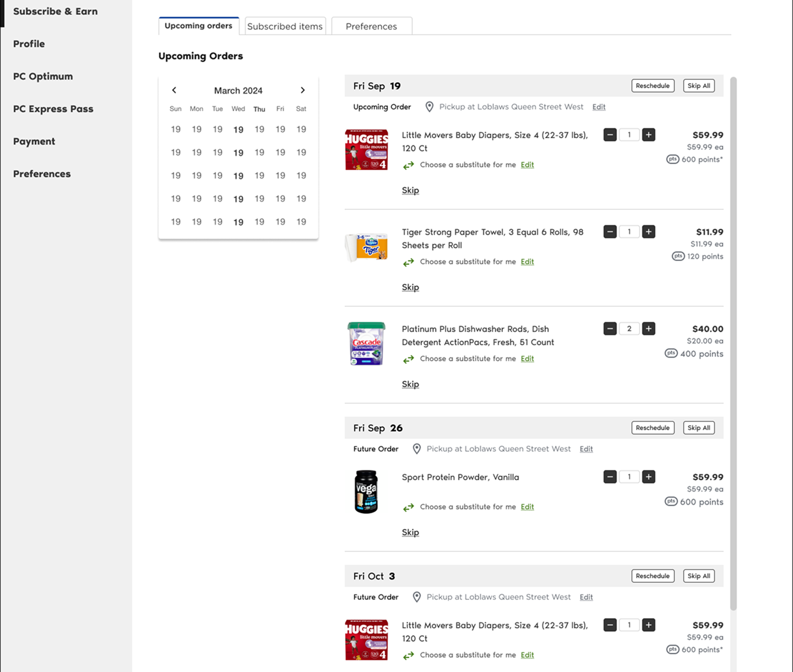Edit pickup location for Oct 3 order
Image resolution: width=793 pixels, height=672 pixels.
[586, 597]
